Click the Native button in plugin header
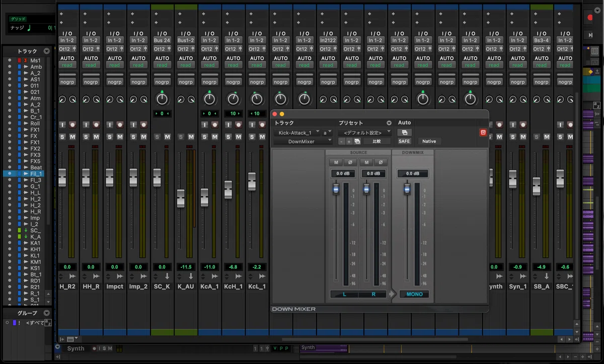This screenshot has width=604, height=364. click(x=429, y=141)
